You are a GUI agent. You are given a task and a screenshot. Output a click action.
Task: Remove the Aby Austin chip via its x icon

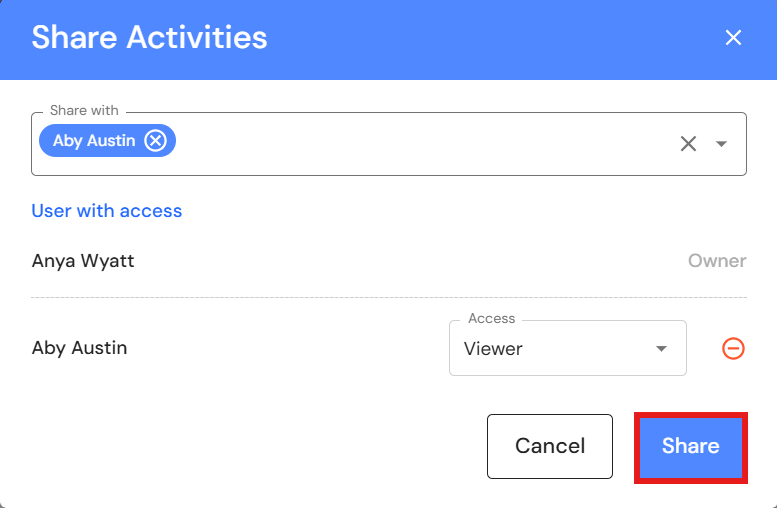click(x=155, y=141)
